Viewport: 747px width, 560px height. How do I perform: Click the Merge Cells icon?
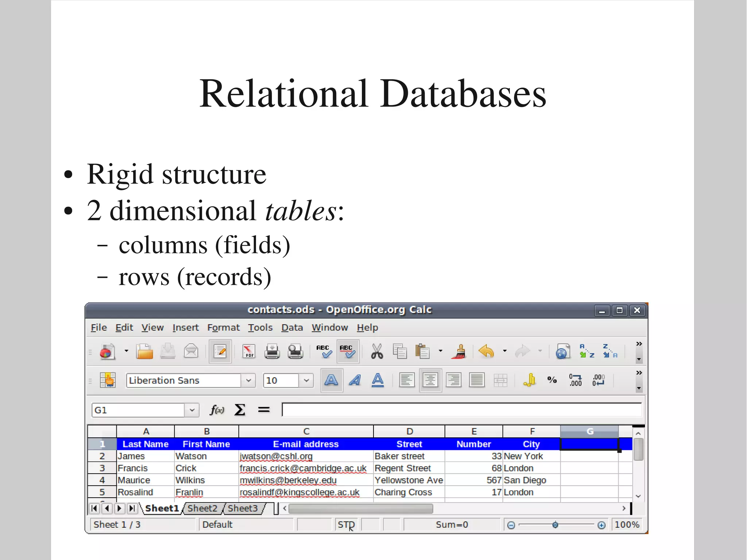(500, 380)
